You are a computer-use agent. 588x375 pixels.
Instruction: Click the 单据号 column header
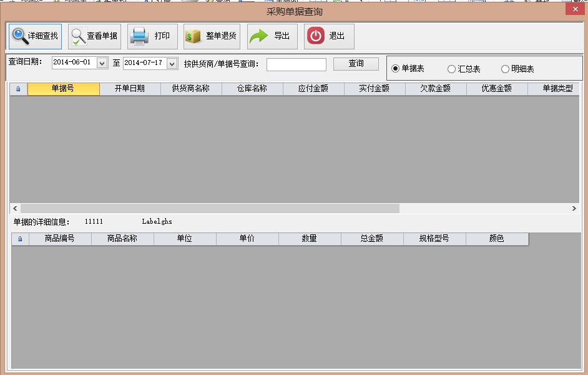click(x=63, y=89)
